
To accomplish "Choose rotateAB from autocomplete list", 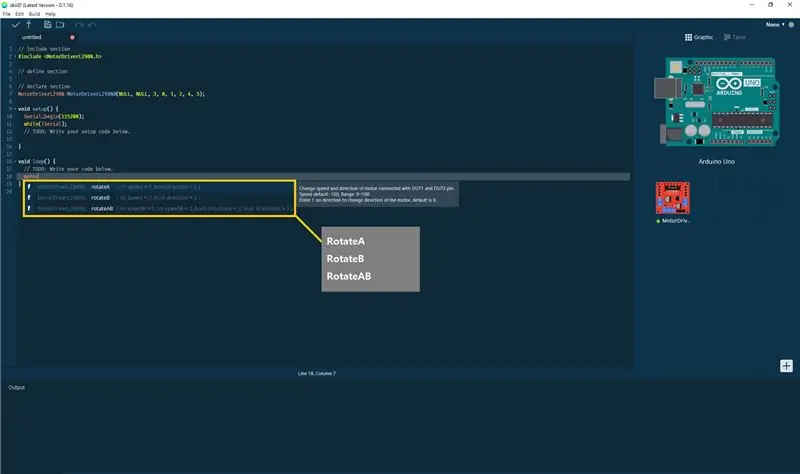I will (x=159, y=209).
